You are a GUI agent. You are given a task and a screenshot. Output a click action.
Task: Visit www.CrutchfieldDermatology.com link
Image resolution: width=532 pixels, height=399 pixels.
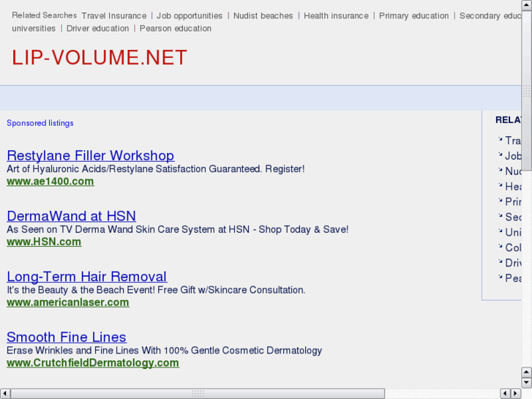tap(93, 362)
